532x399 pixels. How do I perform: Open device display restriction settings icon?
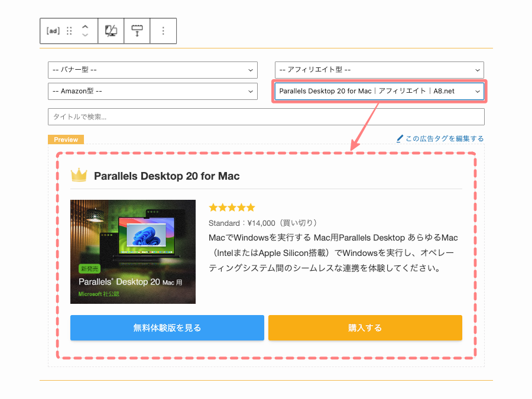click(x=111, y=31)
